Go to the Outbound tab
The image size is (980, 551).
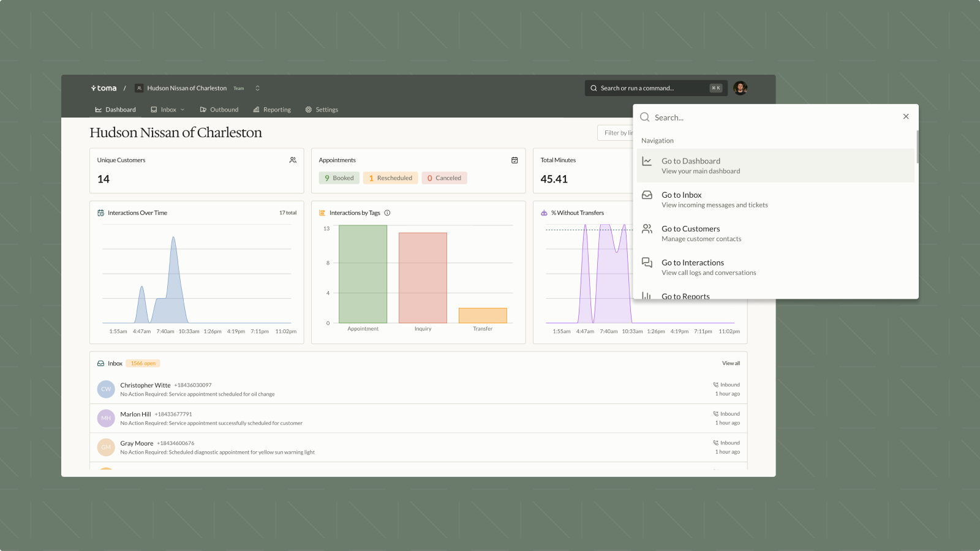pyautogui.click(x=219, y=110)
